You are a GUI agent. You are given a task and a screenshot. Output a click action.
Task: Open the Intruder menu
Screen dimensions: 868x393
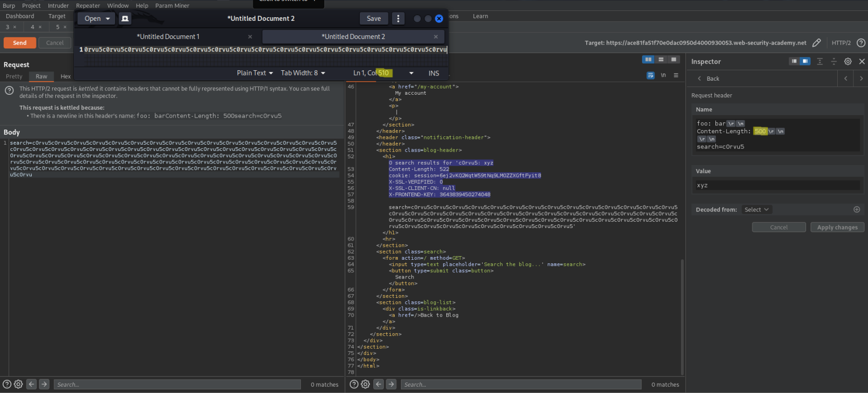point(58,6)
